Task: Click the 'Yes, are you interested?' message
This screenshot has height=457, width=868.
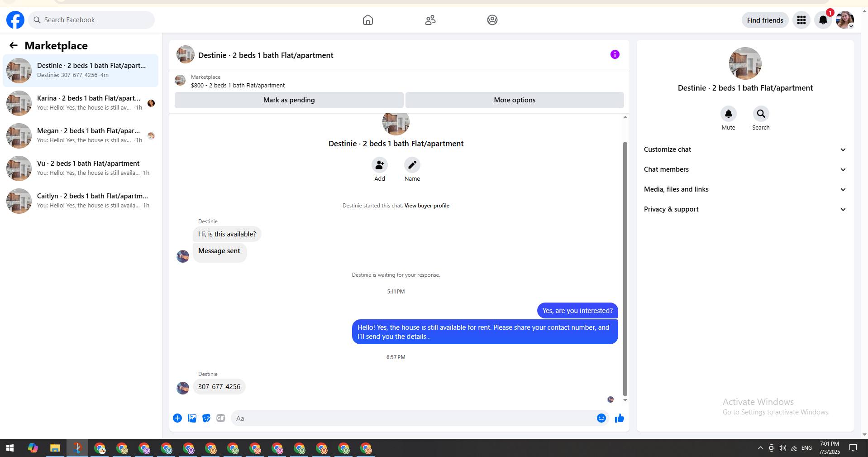Action: [x=577, y=311]
